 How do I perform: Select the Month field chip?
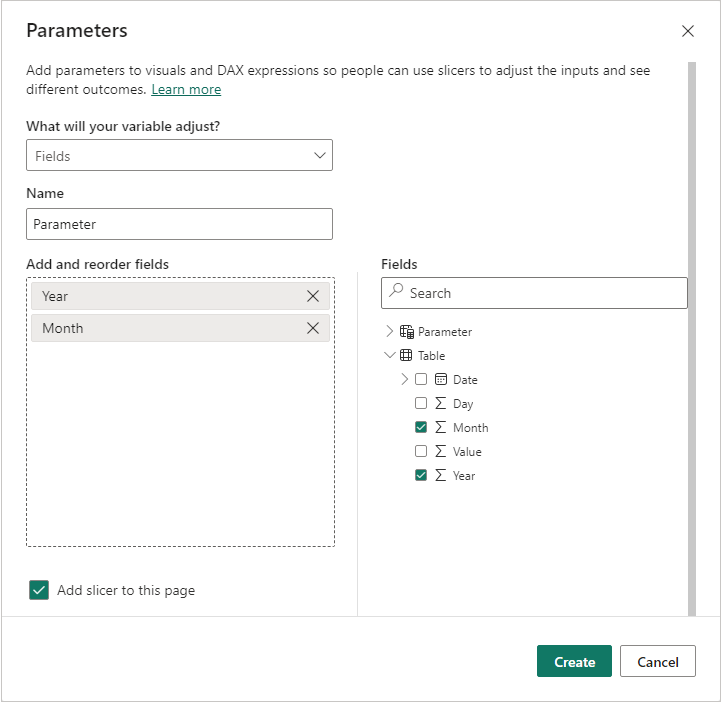(181, 330)
